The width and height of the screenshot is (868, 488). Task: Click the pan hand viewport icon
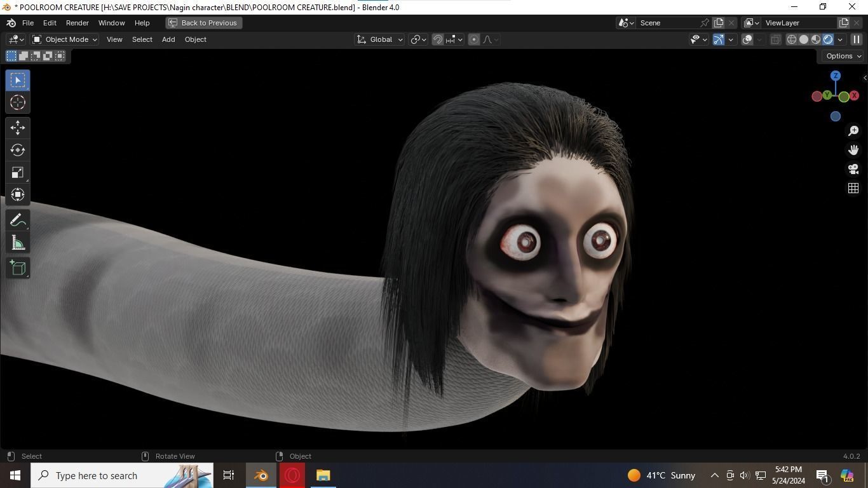pos(853,150)
